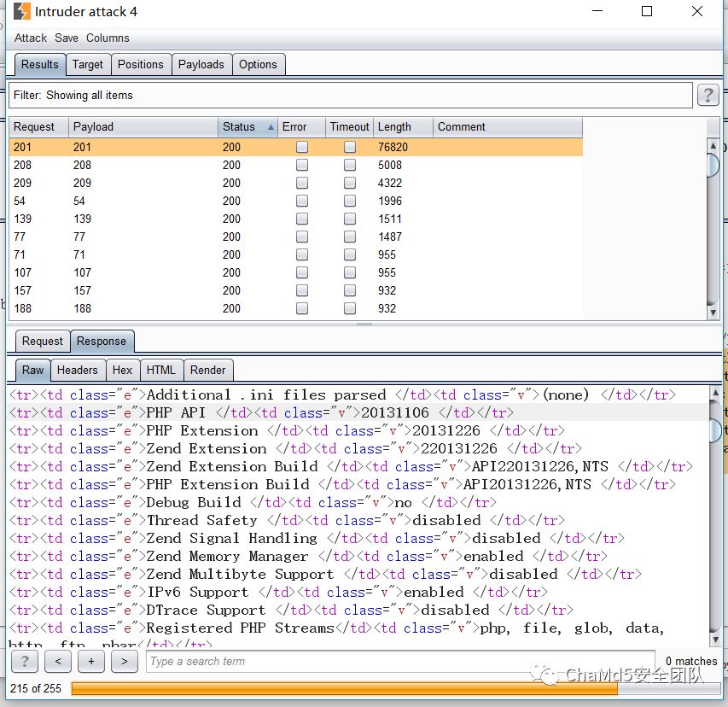Switch to the HTML view tab
Screen dimensions: 728x707
click(161, 371)
